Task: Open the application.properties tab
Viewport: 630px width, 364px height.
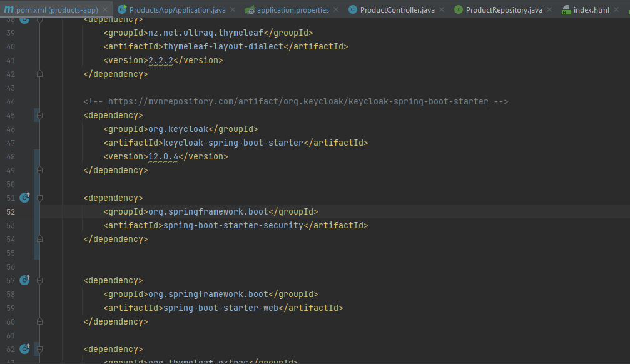Action: pyautogui.click(x=293, y=9)
